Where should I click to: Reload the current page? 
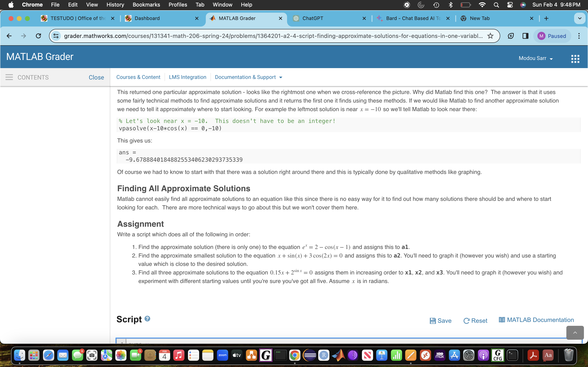[x=38, y=36]
